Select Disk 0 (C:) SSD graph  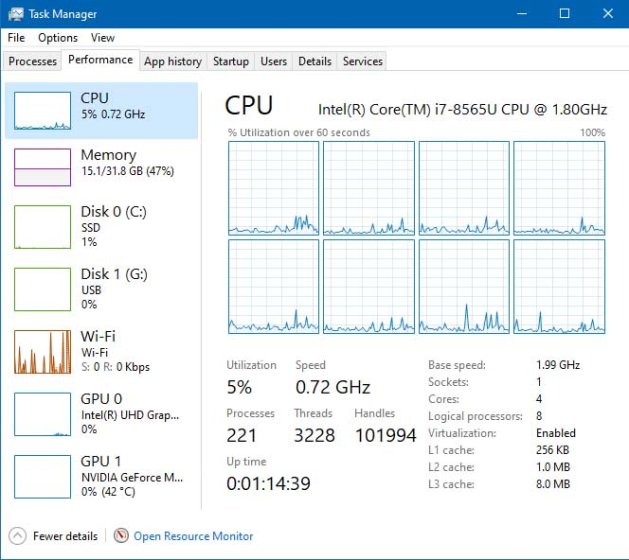click(x=42, y=226)
